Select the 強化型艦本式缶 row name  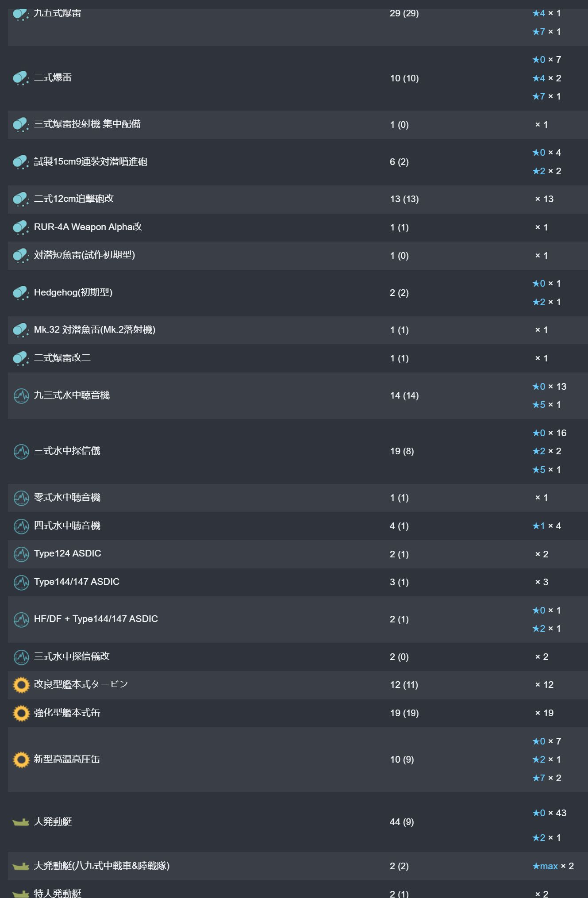pos(67,713)
